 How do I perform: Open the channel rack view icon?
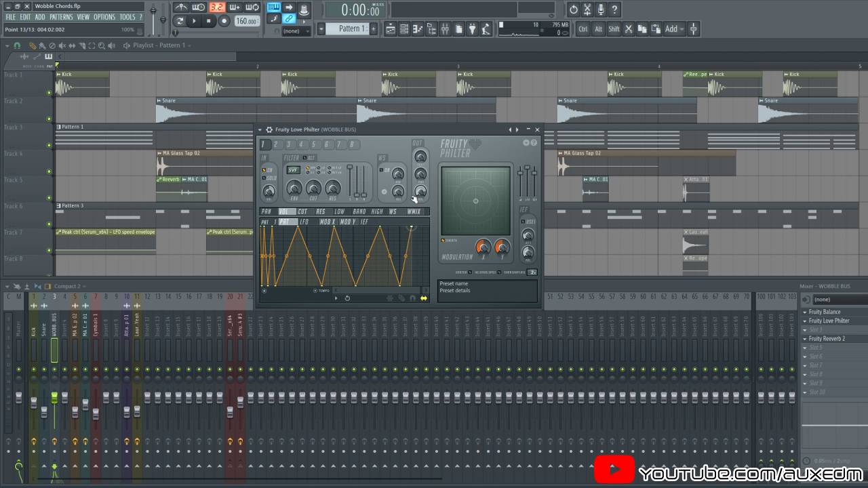coord(404,28)
